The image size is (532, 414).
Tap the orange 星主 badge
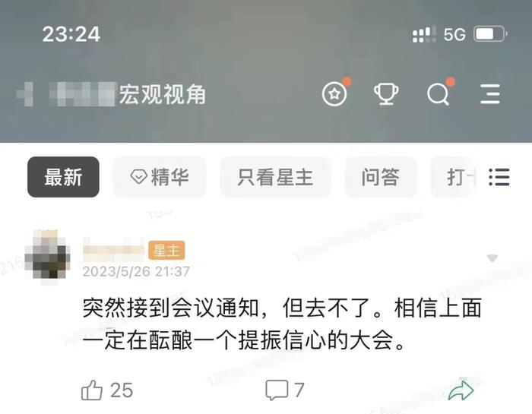click(x=166, y=250)
